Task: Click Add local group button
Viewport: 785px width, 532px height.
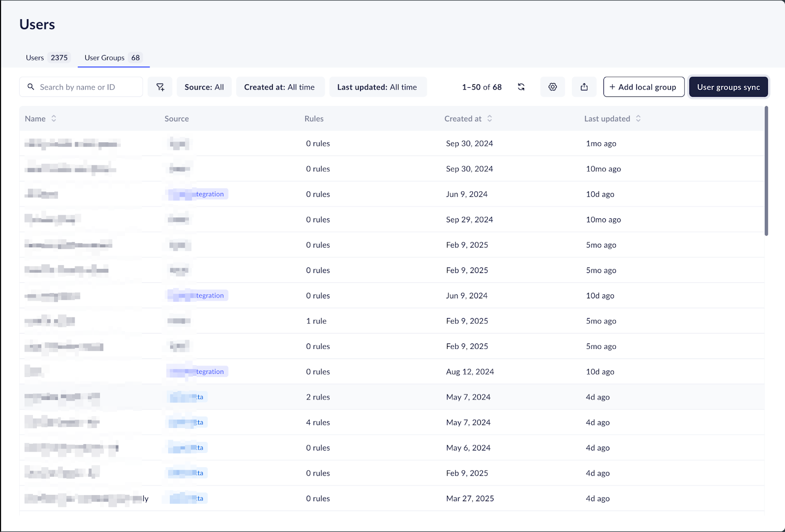Action: pyautogui.click(x=643, y=87)
